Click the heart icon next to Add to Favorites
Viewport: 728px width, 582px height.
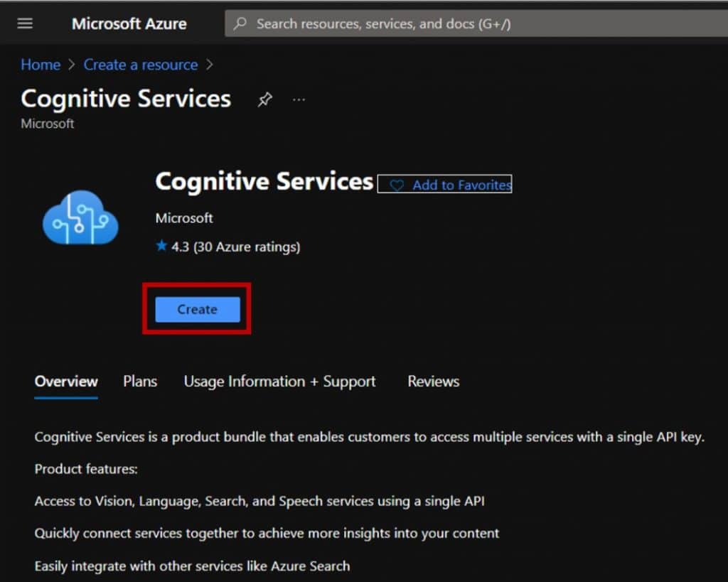tap(397, 185)
